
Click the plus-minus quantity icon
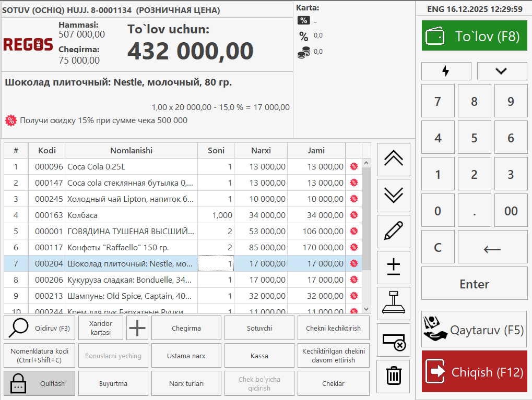(x=393, y=267)
